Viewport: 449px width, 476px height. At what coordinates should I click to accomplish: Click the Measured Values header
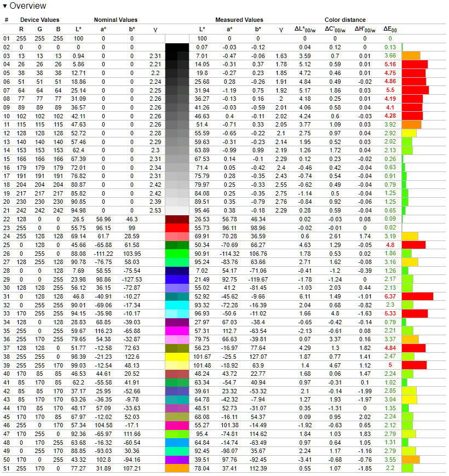click(x=239, y=20)
